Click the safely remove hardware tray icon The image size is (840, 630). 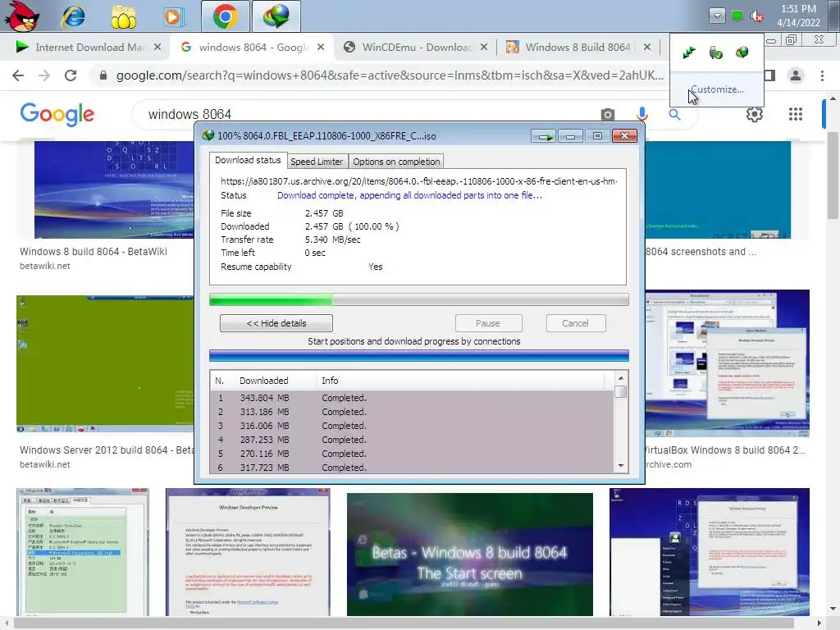pyautogui.click(x=715, y=52)
